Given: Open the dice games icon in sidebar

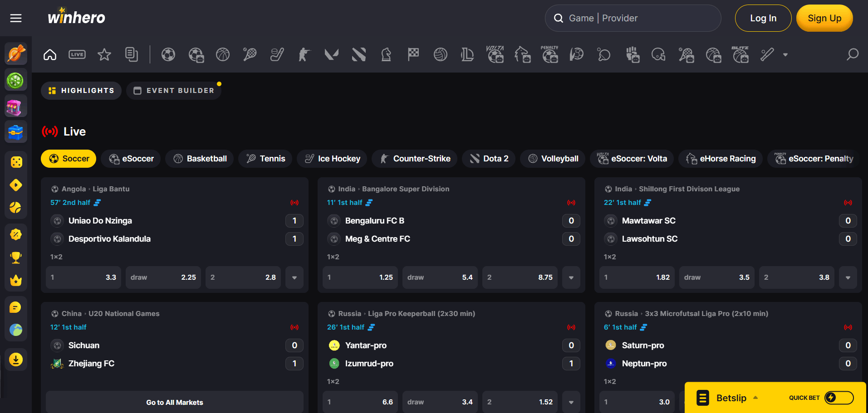Looking at the screenshot, I should [x=16, y=162].
